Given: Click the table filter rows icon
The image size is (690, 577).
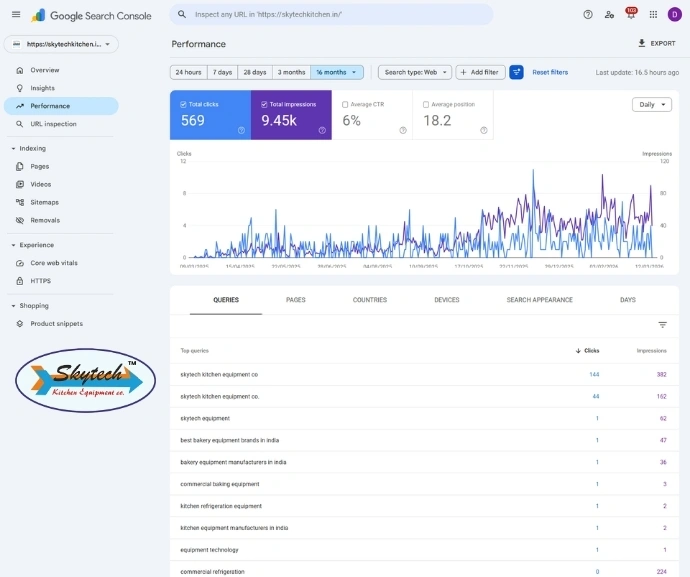Looking at the screenshot, I should click(x=662, y=325).
